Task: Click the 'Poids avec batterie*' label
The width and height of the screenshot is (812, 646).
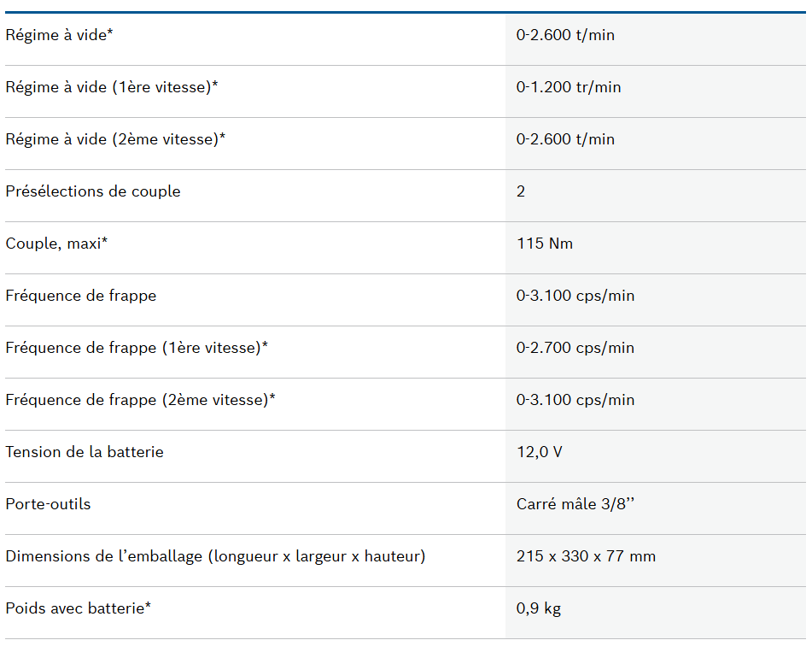Action: (79, 608)
